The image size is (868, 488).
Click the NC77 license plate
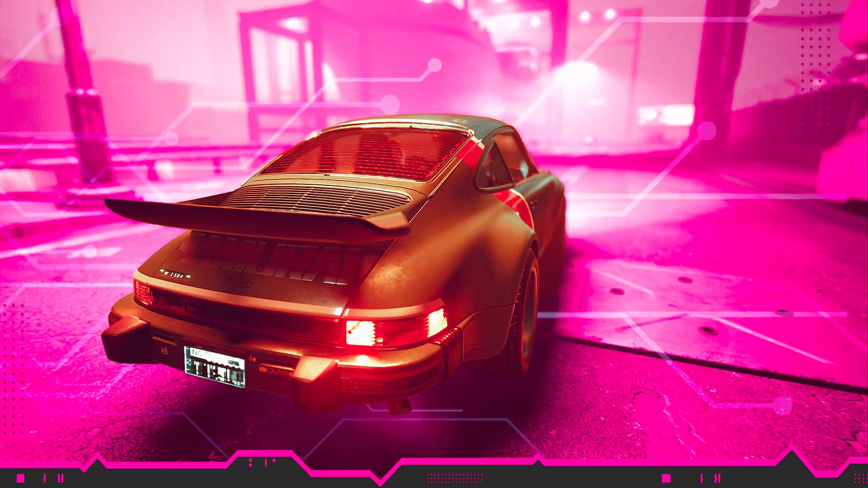tap(215, 366)
